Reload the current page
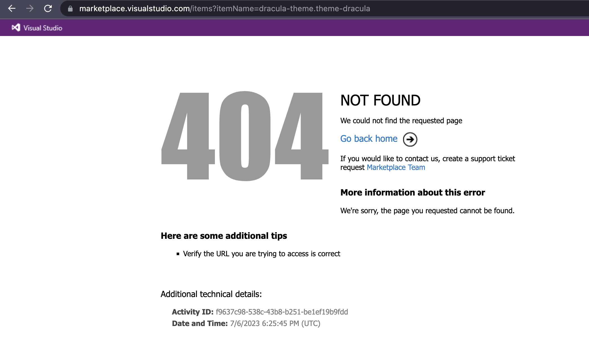 click(48, 8)
